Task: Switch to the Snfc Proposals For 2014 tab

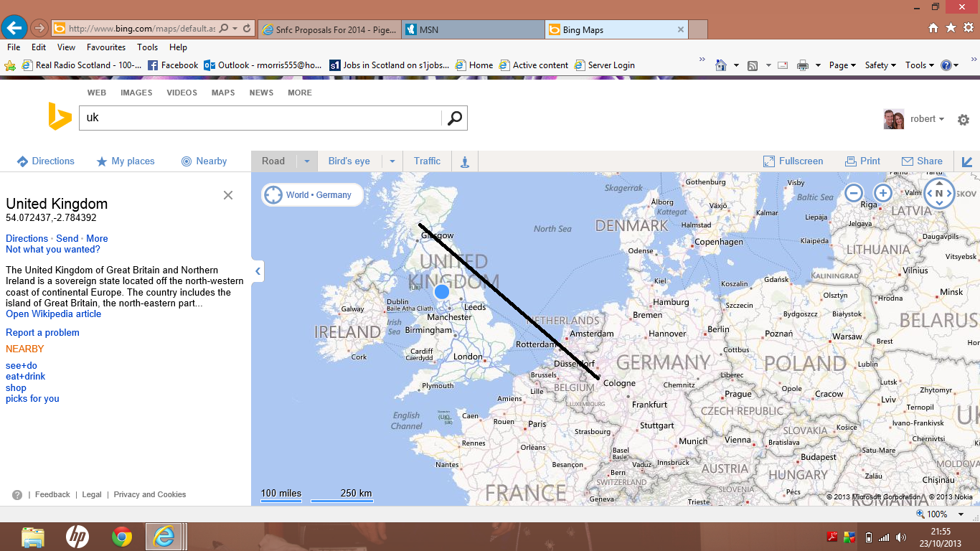Action: click(x=329, y=30)
